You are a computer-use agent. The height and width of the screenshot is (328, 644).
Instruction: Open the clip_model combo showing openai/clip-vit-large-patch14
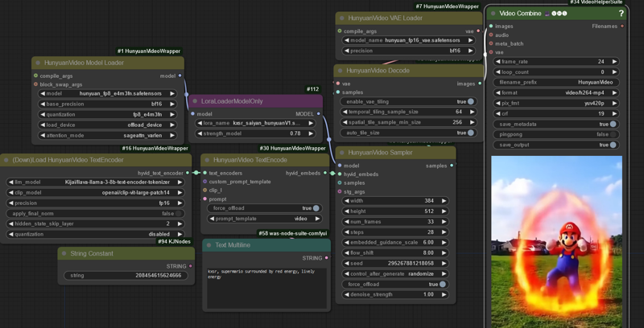point(96,193)
